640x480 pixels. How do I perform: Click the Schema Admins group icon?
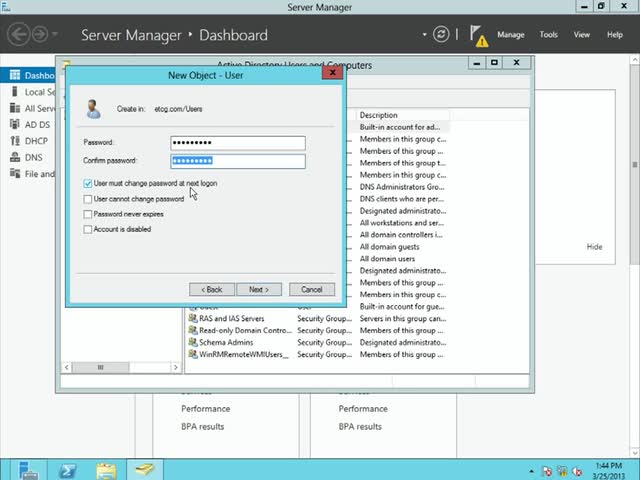pos(193,342)
